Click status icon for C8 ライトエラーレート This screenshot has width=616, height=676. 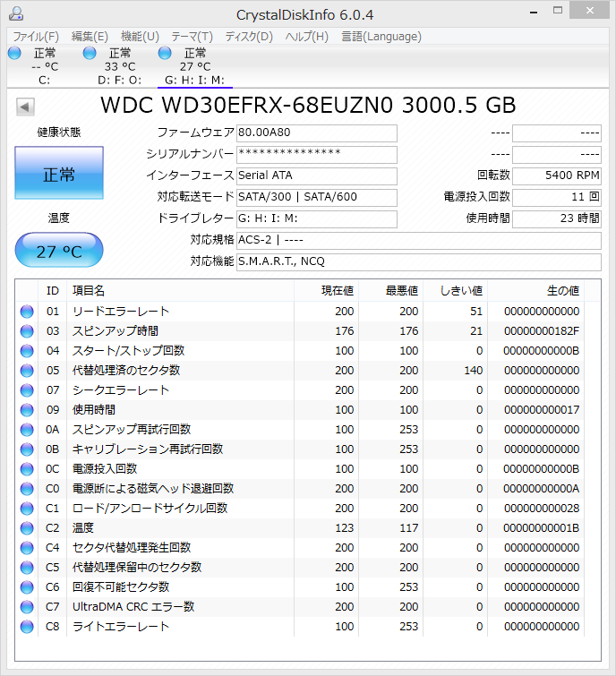tap(27, 627)
